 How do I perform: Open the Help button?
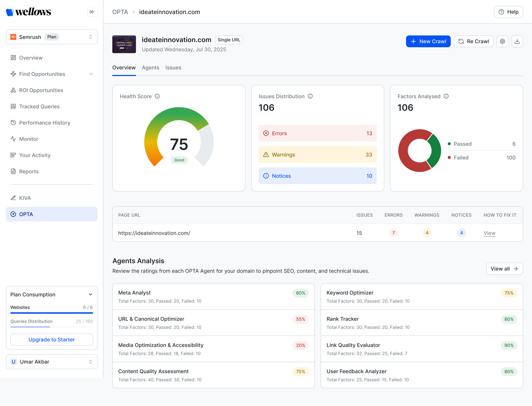coord(508,12)
